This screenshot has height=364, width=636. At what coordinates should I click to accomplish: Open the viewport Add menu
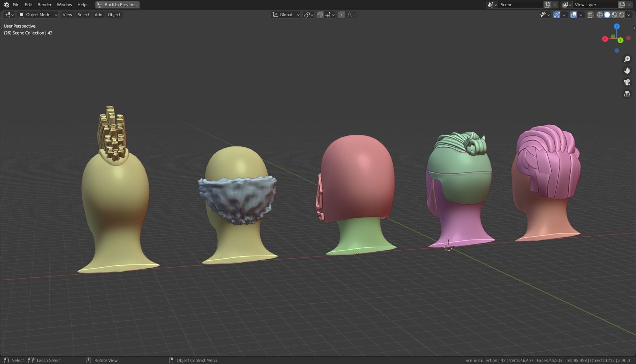click(x=99, y=15)
